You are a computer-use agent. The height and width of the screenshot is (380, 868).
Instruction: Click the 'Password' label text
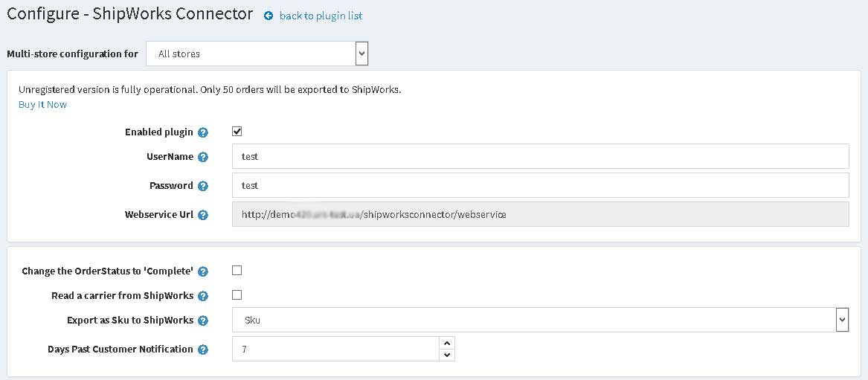coord(172,186)
